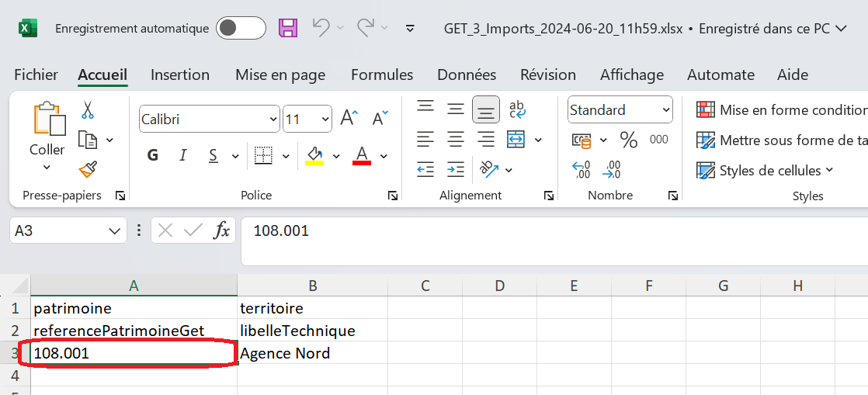868x395 pixels.
Task: Expand the Coller paste options arrow
Action: point(47,167)
